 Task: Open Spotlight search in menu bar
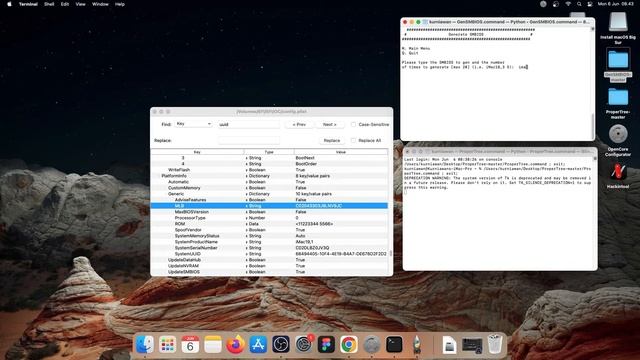pos(579,4)
